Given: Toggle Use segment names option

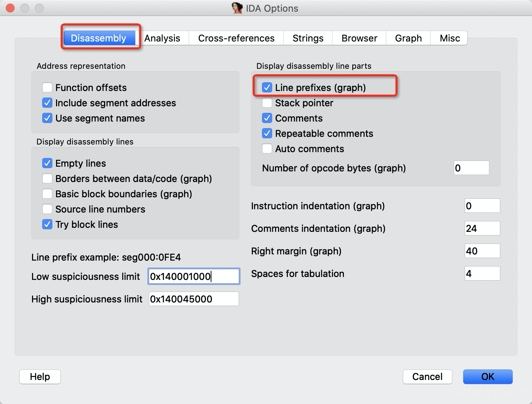Looking at the screenshot, I should pyautogui.click(x=47, y=118).
